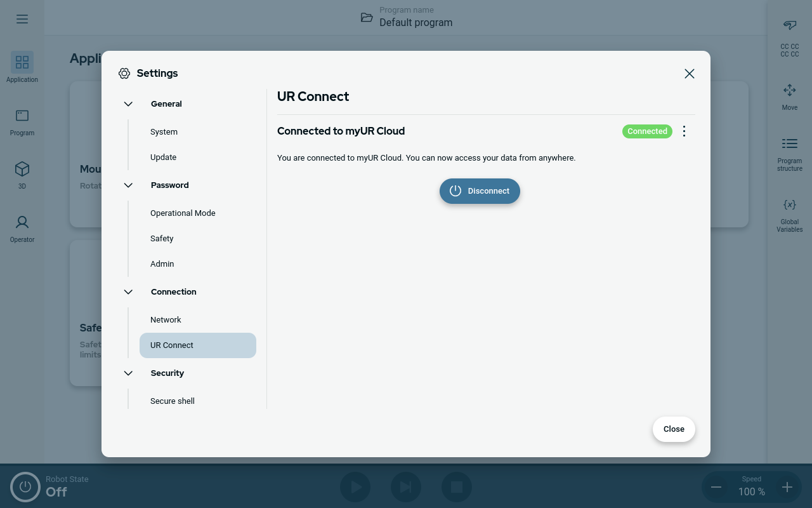Switch to the 3D view icon
This screenshot has height=508, width=812.
tap(22, 169)
